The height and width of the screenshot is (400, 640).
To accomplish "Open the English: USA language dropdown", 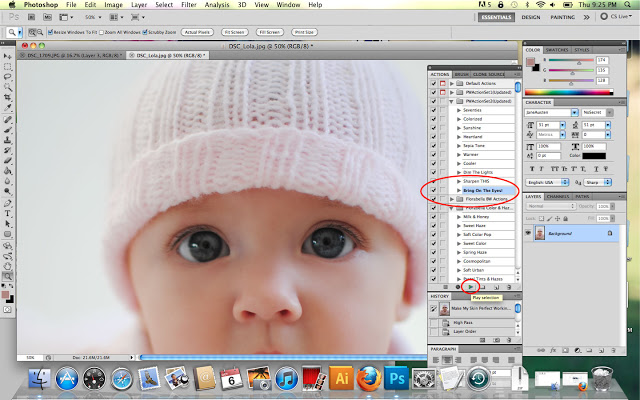I will point(547,182).
